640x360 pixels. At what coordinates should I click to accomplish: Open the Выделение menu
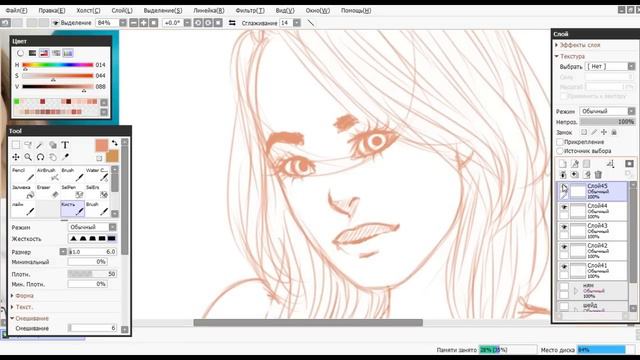pos(163,11)
